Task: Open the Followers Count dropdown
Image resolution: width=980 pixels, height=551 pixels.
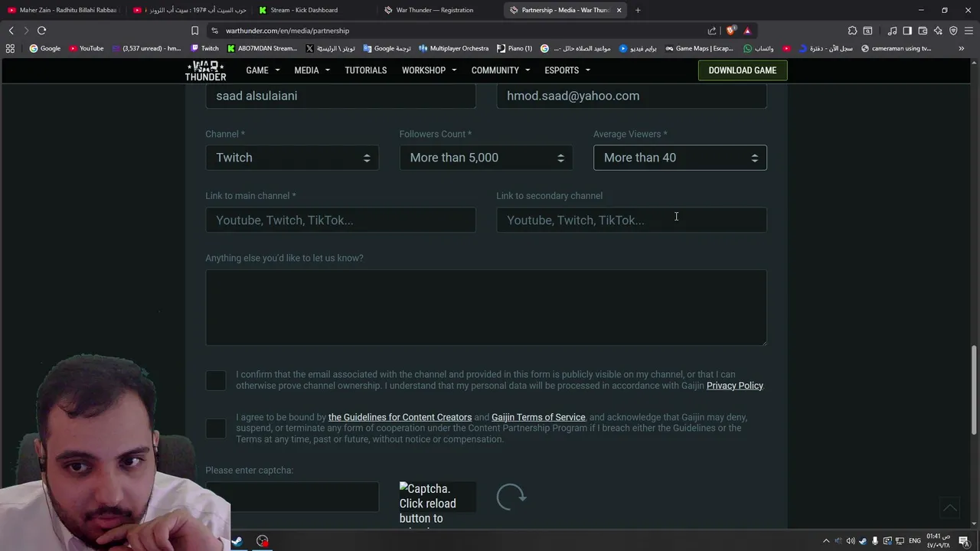Action: 486,158
